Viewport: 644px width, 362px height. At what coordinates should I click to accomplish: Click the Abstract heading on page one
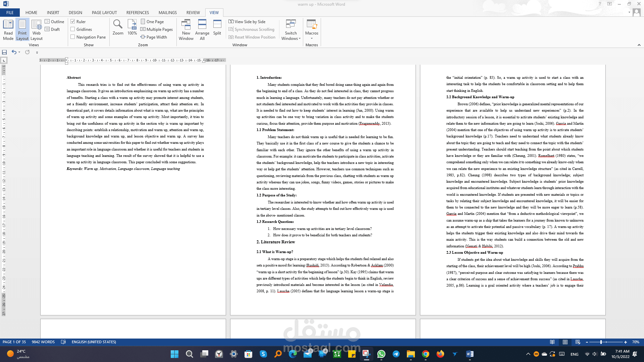pos(74,77)
